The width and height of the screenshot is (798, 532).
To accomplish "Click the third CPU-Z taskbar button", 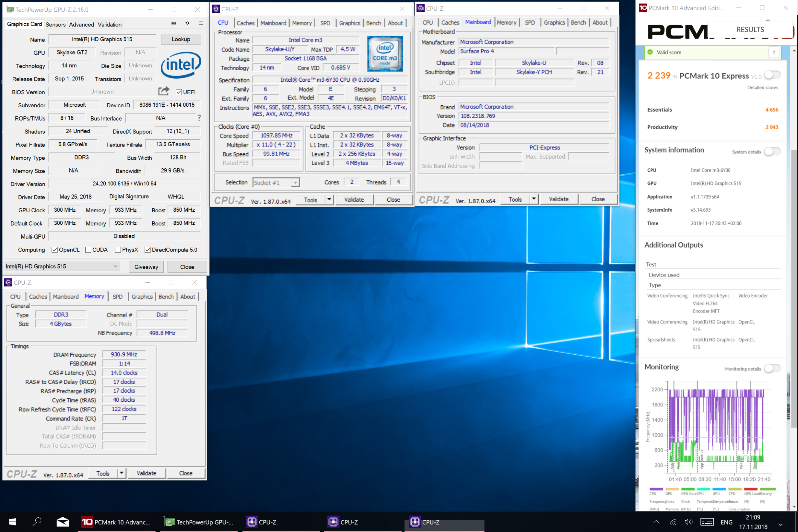I will tap(444, 522).
